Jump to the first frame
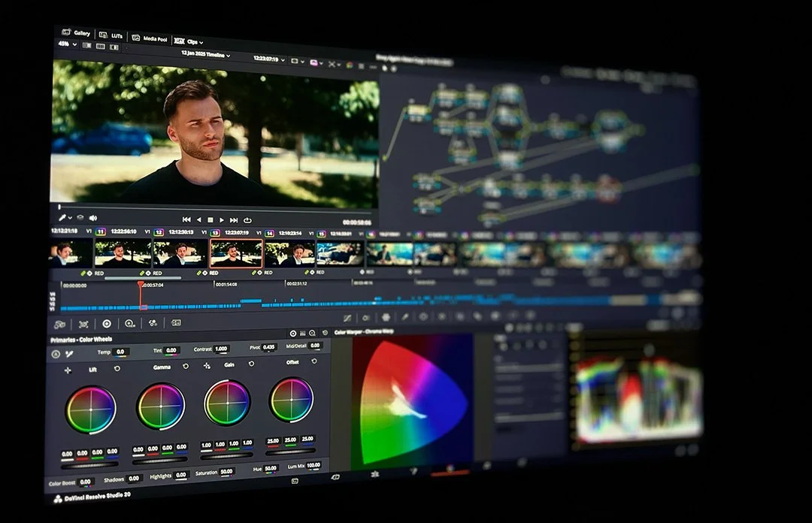Image resolution: width=812 pixels, height=523 pixels. click(x=186, y=219)
